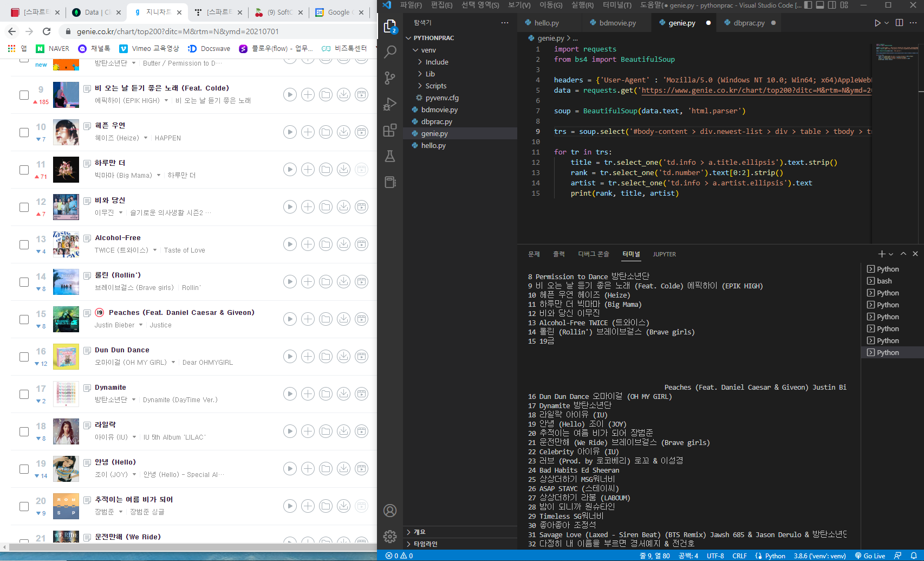924x561 pixels.
Task: Open the lyrics icon for Dynamite
Action: (x=87, y=388)
